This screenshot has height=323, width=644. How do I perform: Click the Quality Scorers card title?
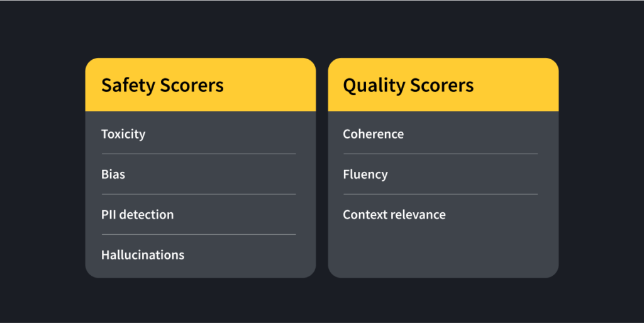pos(408,85)
